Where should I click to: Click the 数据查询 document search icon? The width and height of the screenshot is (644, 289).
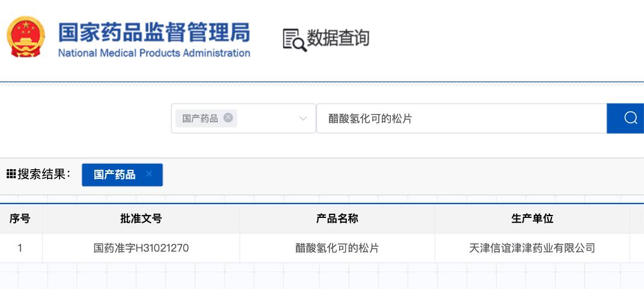point(295,40)
